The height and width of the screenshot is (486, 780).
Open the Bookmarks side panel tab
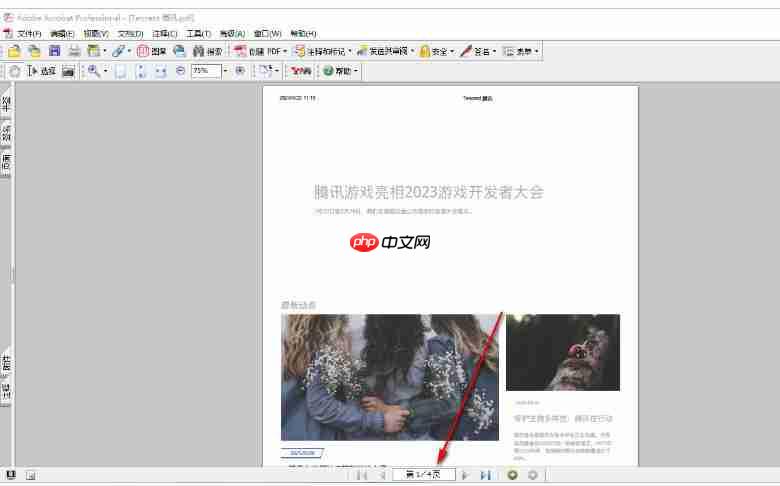tap(6, 103)
